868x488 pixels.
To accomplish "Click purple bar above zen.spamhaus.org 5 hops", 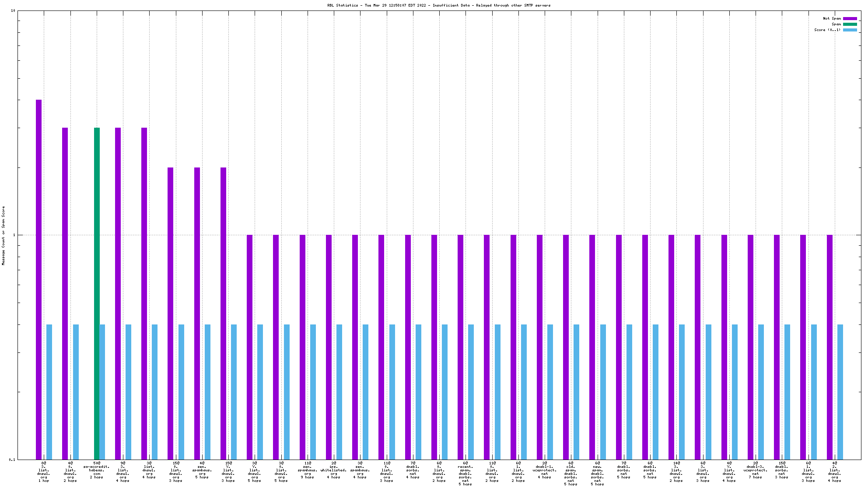I will pyautogui.click(x=197, y=313).
